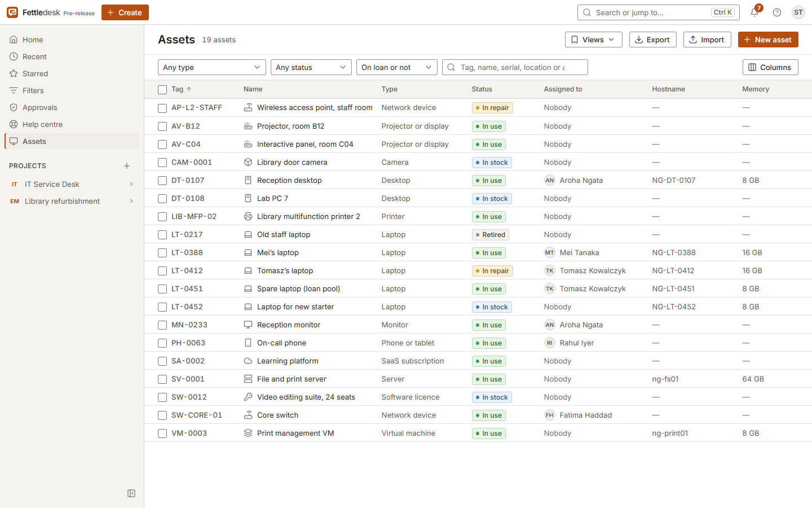The height and width of the screenshot is (508, 812).
Task: Open Spare laptop (loan pool) asset name
Action: [x=298, y=288]
